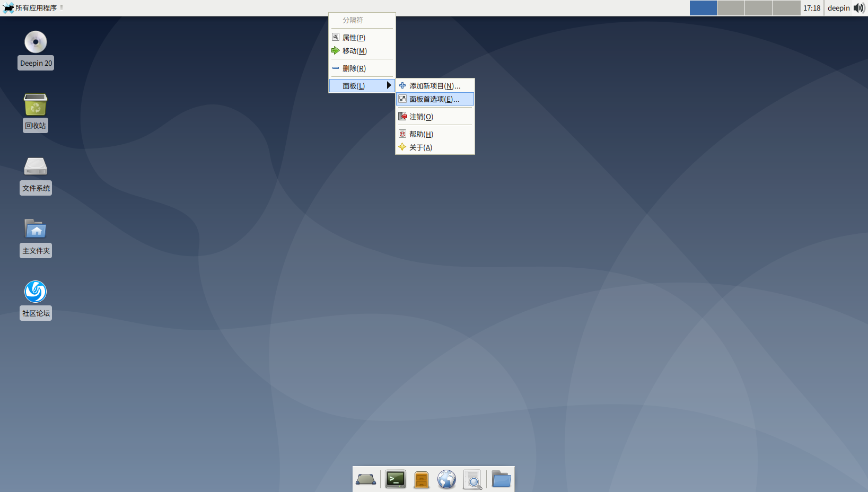Viewport: 868px width, 492px height.
Task: Open the file cabinet manager in the dock
Action: tap(422, 480)
